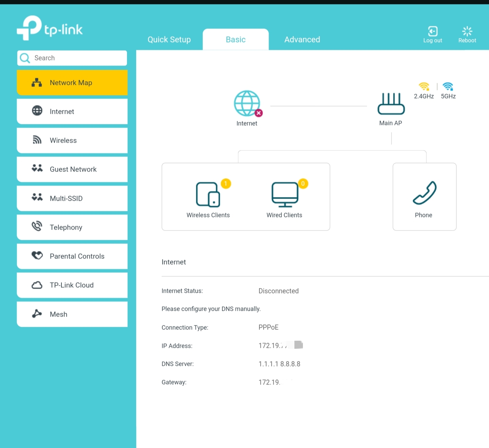Click the Parental Controls heart icon
The width and height of the screenshot is (489, 448).
pyautogui.click(x=37, y=255)
